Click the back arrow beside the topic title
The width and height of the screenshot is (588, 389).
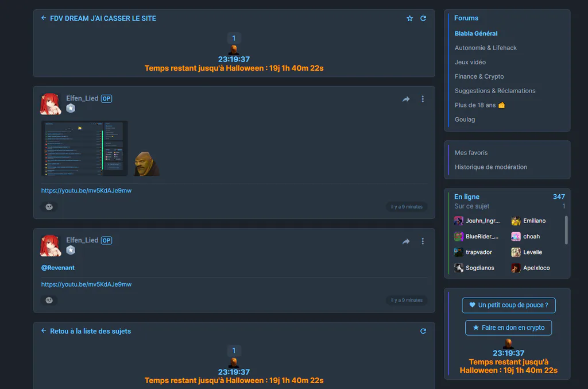point(44,18)
